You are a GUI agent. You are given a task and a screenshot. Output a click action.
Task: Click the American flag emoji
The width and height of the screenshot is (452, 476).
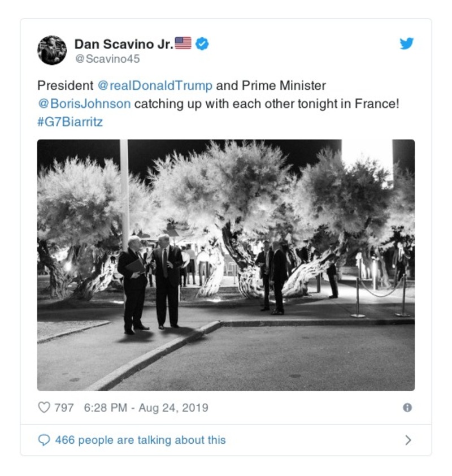click(x=183, y=43)
